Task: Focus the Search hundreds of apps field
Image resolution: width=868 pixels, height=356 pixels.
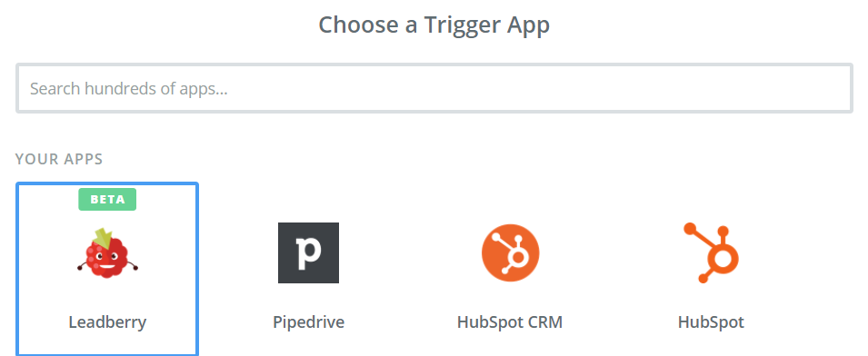Action: 434,88
